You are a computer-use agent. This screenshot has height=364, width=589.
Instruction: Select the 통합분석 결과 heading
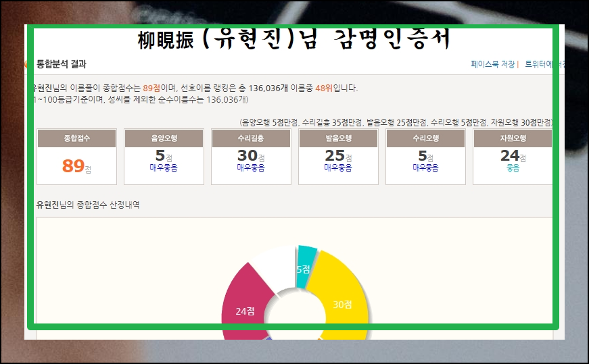[x=62, y=64]
